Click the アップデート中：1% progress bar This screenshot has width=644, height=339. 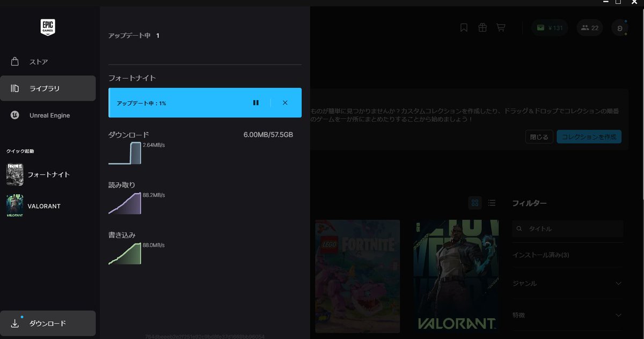(205, 103)
